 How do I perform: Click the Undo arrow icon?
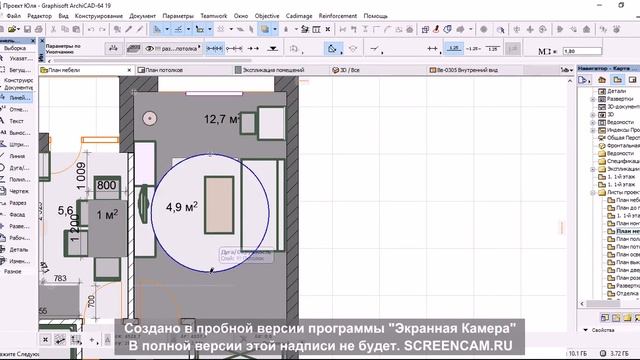coord(91,29)
